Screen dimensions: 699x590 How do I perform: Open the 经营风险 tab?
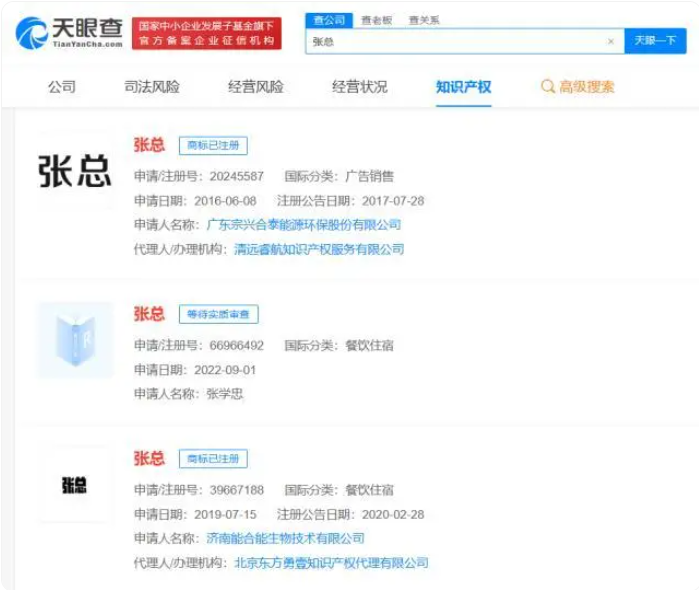pyautogui.click(x=255, y=87)
